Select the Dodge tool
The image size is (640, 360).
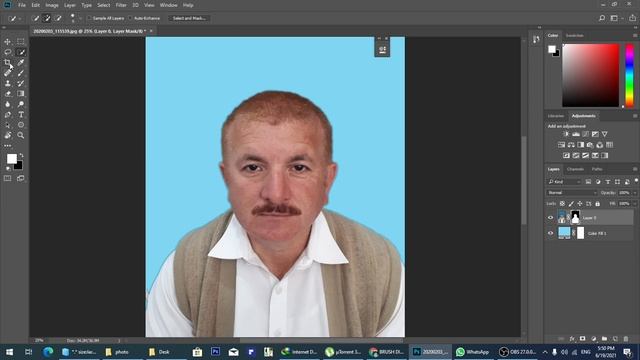pyautogui.click(x=20, y=104)
